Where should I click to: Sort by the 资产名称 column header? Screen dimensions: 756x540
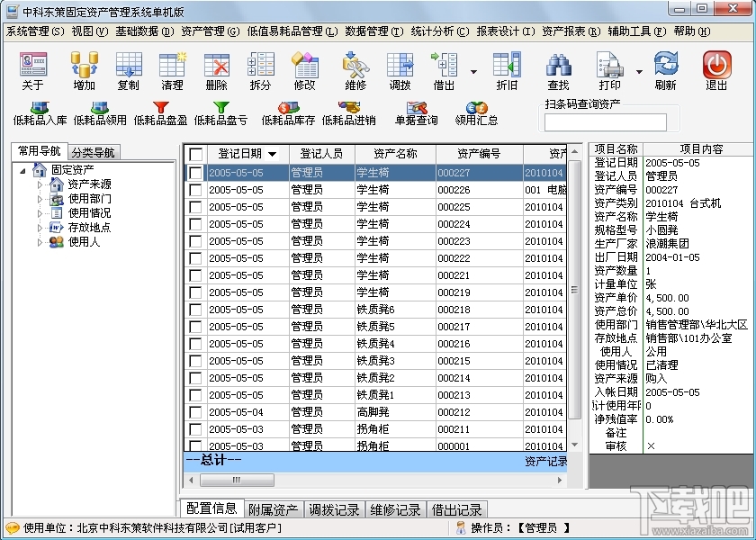[x=395, y=154]
